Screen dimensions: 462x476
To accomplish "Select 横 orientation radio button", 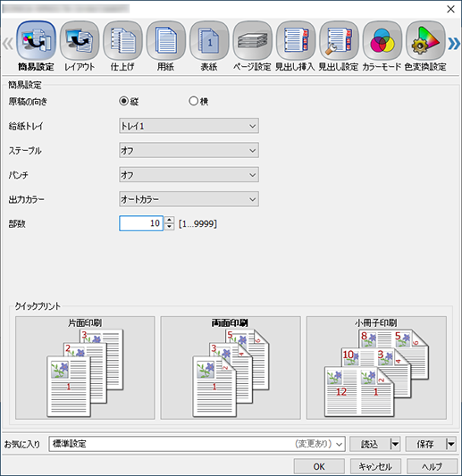I will 194,101.
